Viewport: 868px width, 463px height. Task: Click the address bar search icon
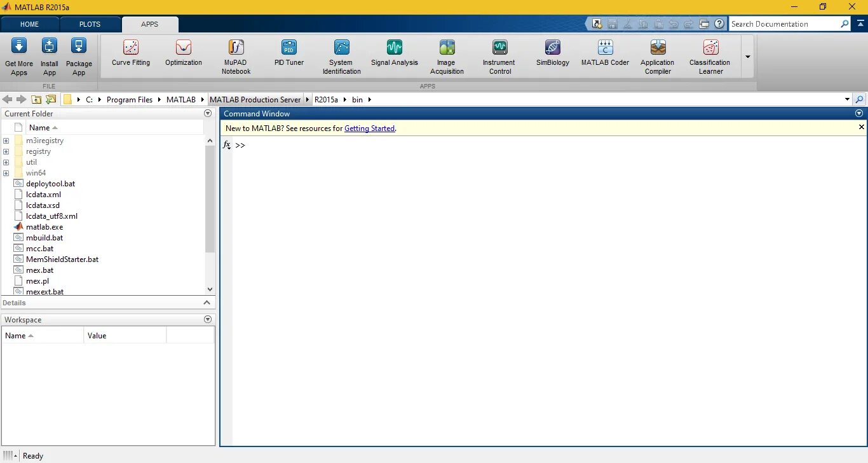click(859, 99)
